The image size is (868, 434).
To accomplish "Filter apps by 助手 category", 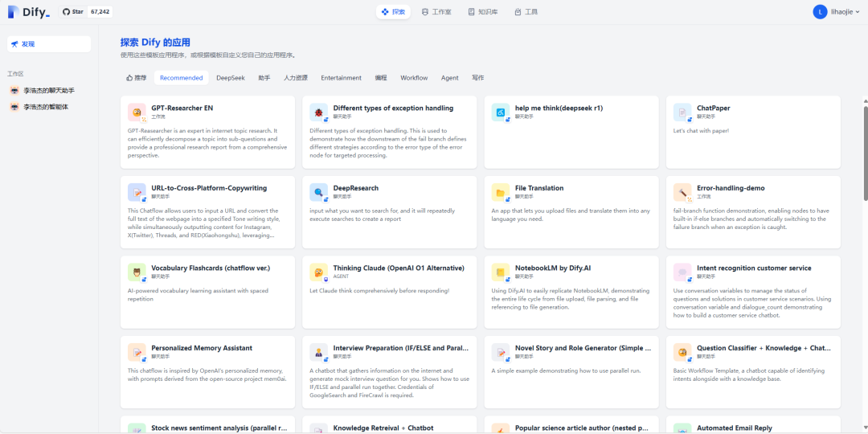I will [264, 78].
